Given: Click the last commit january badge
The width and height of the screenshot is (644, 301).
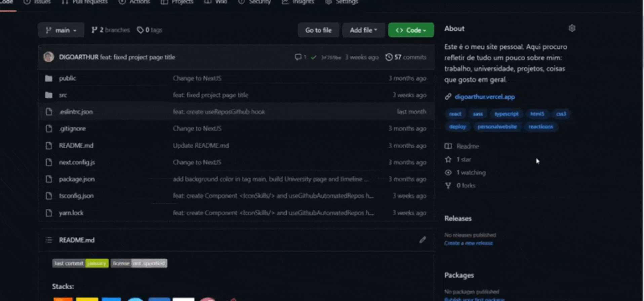Looking at the screenshot, I should pyautogui.click(x=80, y=263).
